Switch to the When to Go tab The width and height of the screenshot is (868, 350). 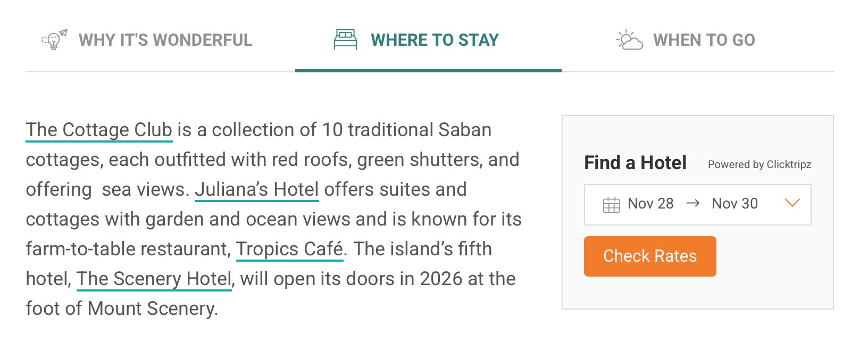click(x=704, y=40)
